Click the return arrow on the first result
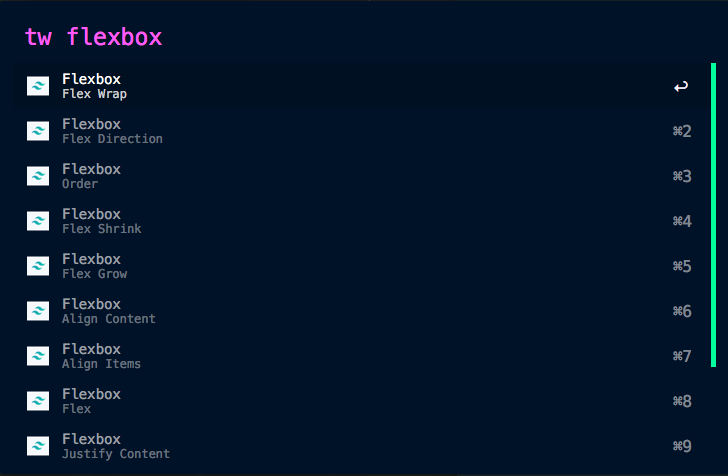Image resolution: width=728 pixels, height=476 pixels. (681, 87)
